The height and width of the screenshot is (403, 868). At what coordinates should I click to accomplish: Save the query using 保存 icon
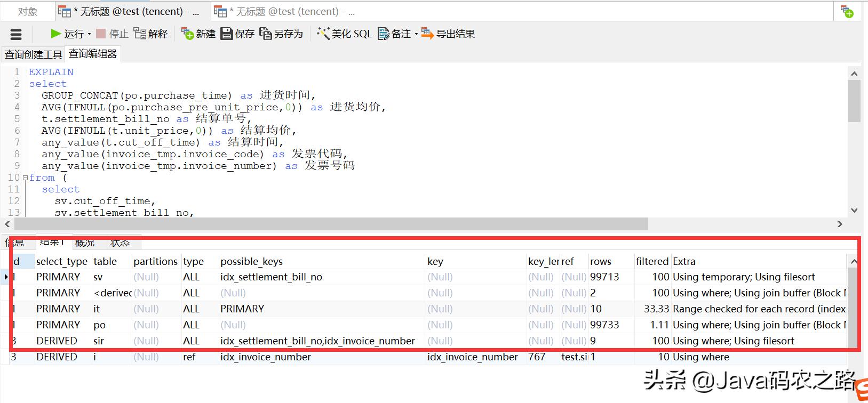[x=227, y=34]
